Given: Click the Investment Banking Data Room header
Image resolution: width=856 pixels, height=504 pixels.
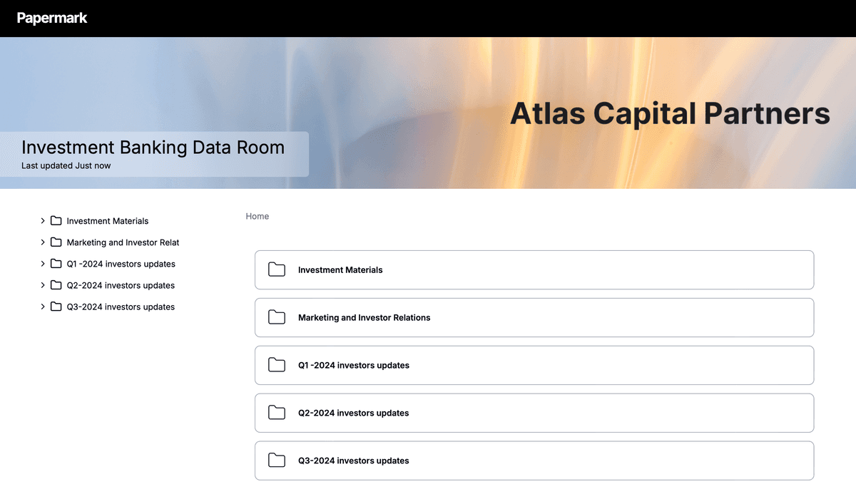Looking at the screenshot, I should click(x=153, y=148).
